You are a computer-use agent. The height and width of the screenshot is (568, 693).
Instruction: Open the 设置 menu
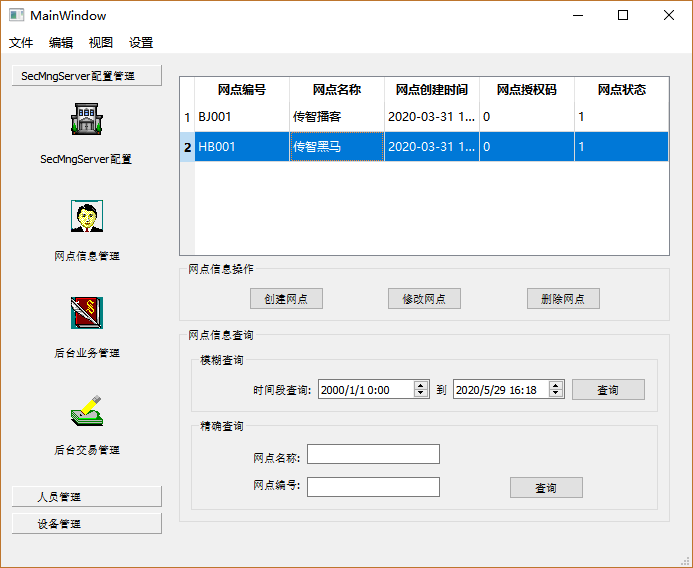coord(141,43)
